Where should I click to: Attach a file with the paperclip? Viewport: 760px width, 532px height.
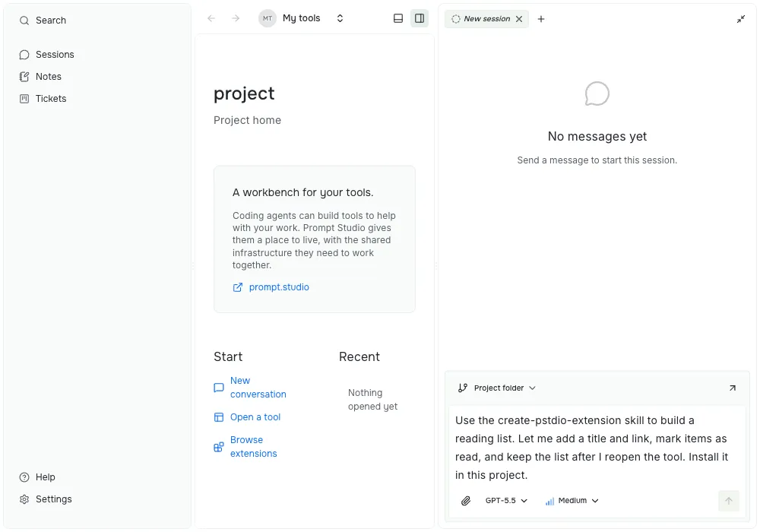click(x=466, y=501)
